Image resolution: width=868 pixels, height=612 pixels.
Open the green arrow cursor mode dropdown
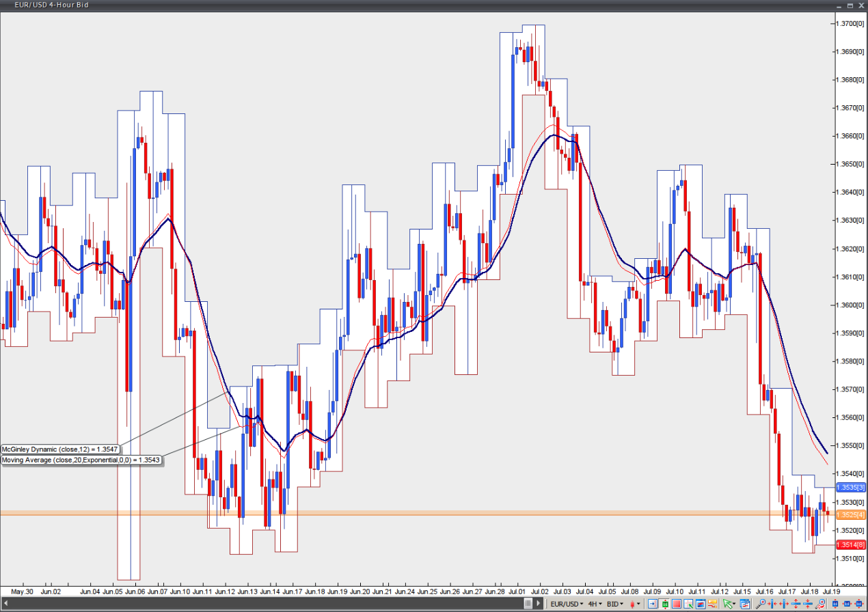click(x=729, y=604)
